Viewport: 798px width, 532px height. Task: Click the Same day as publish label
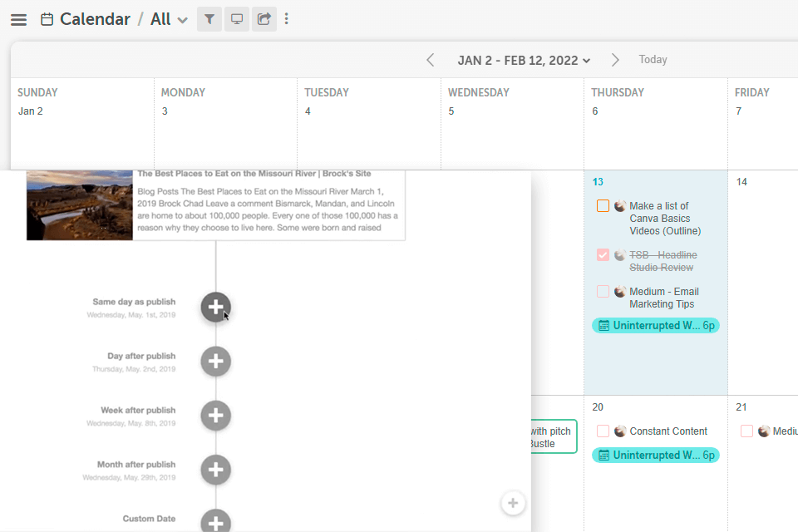[x=134, y=302]
